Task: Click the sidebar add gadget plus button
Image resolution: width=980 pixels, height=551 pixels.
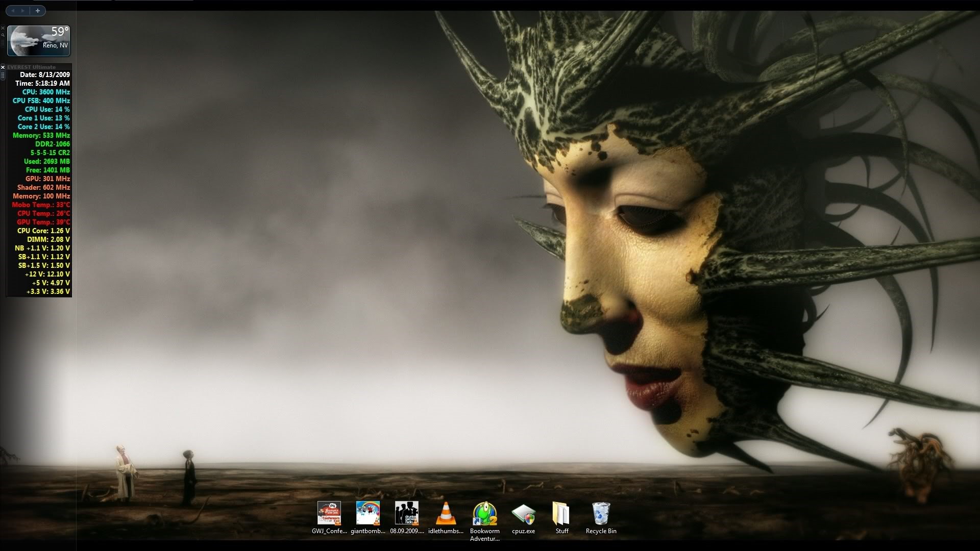Action: pos(38,11)
